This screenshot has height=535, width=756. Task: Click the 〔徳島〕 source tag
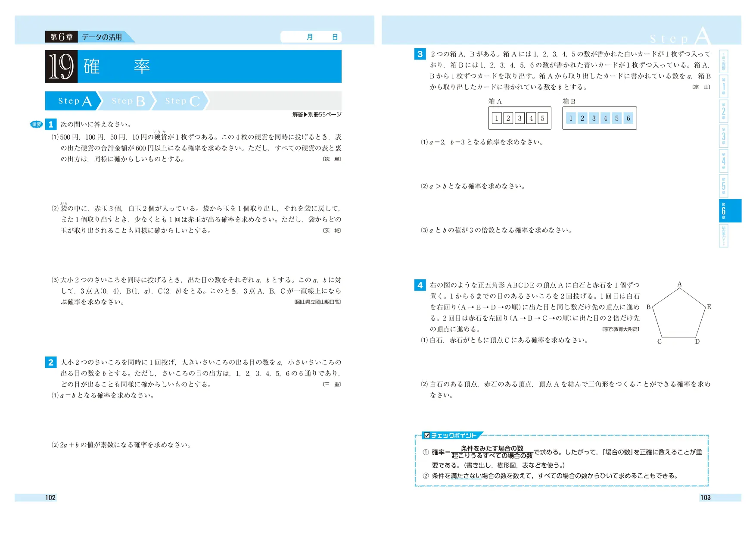point(332,159)
